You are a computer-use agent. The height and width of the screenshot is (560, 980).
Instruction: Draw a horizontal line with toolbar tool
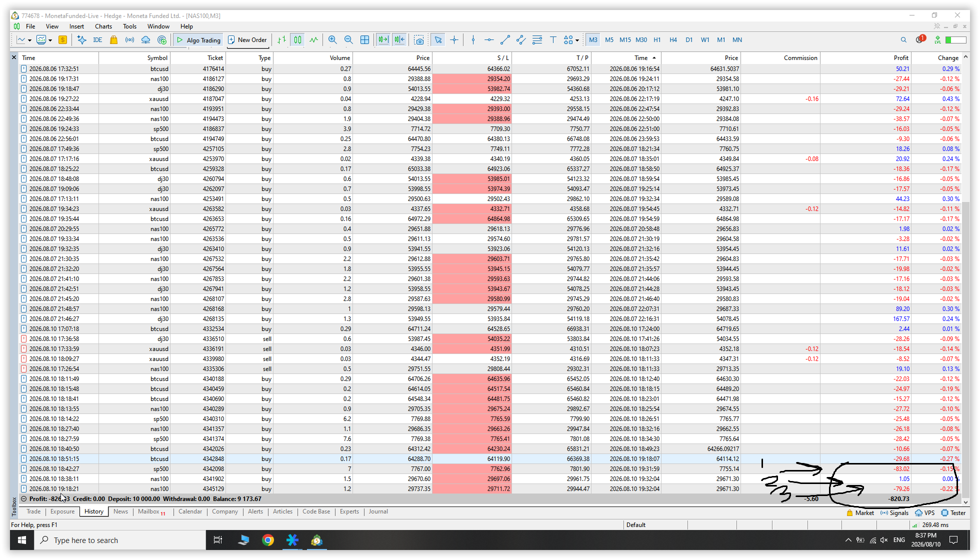[489, 40]
